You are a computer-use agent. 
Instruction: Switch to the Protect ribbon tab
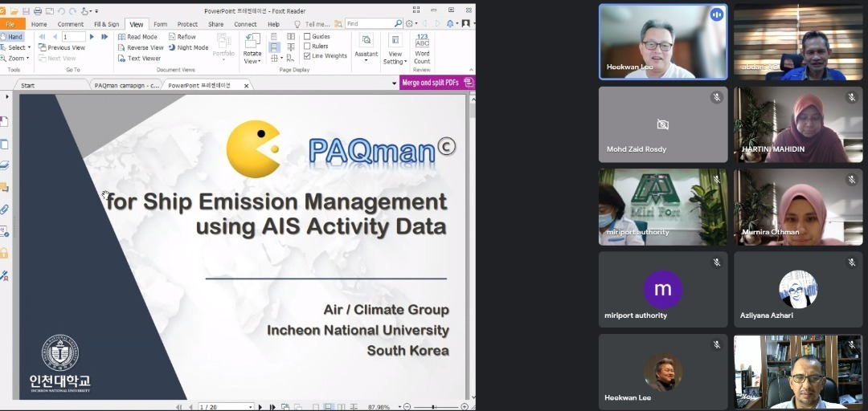pyautogui.click(x=187, y=24)
